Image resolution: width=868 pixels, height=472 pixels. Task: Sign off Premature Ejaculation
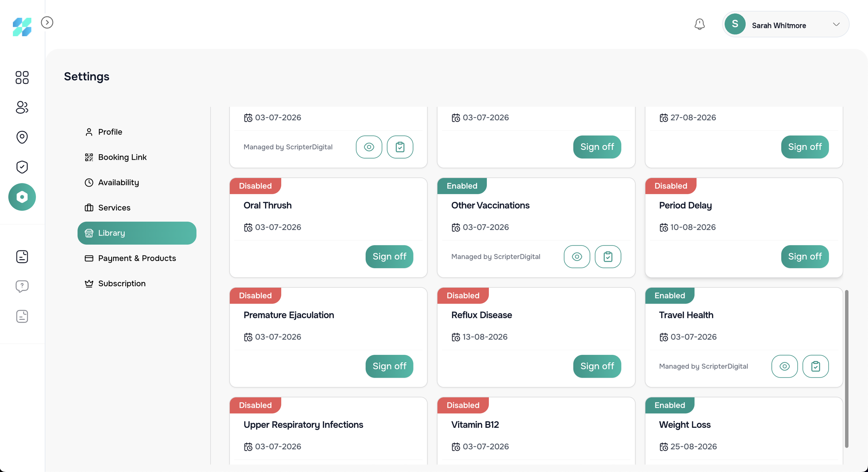coord(389,366)
